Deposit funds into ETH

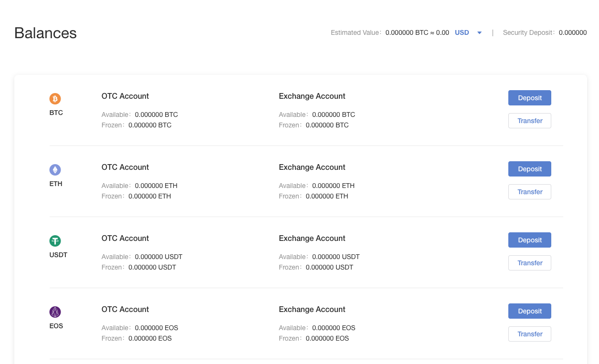click(x=530, y=169)
